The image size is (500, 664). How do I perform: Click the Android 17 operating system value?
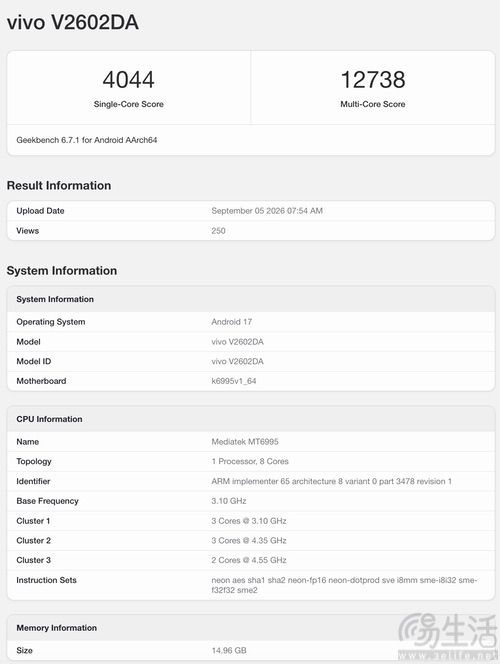coord(232,322)
